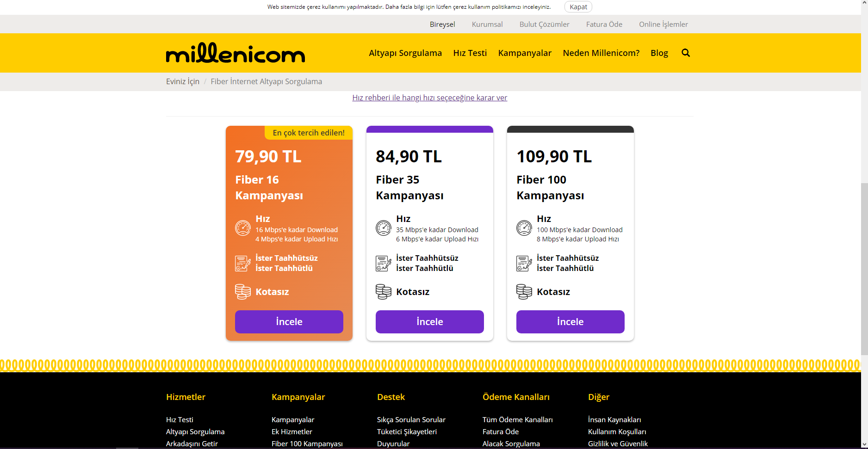Click the coin stack icon in Fiber 35 card
The width and height of the screenshot is (868, 449).
[384, 292]
